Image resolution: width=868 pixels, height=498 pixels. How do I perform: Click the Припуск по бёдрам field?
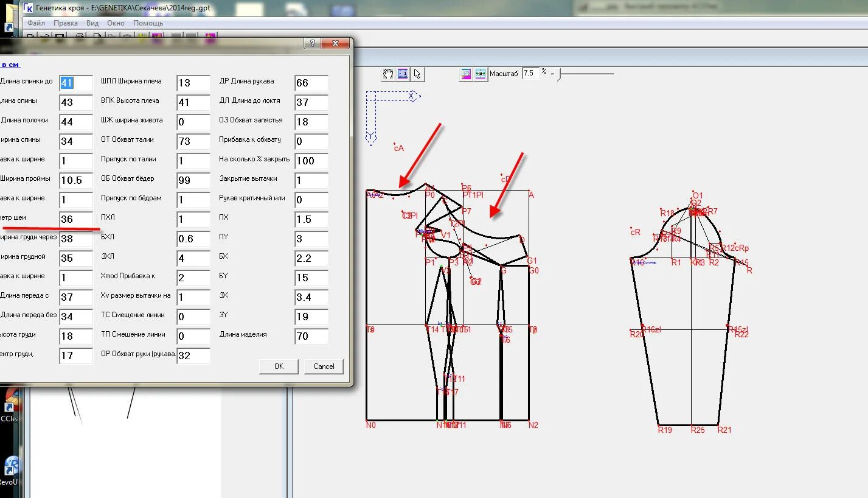click(193, 200)
